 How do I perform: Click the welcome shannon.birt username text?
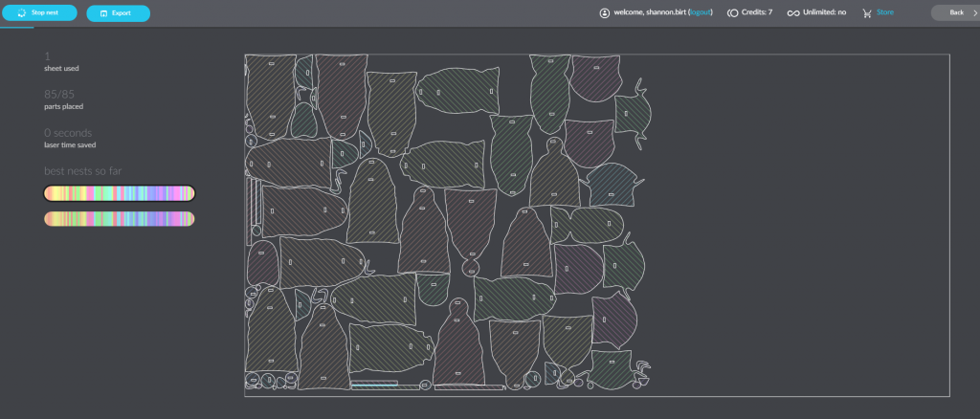(650, 12)
